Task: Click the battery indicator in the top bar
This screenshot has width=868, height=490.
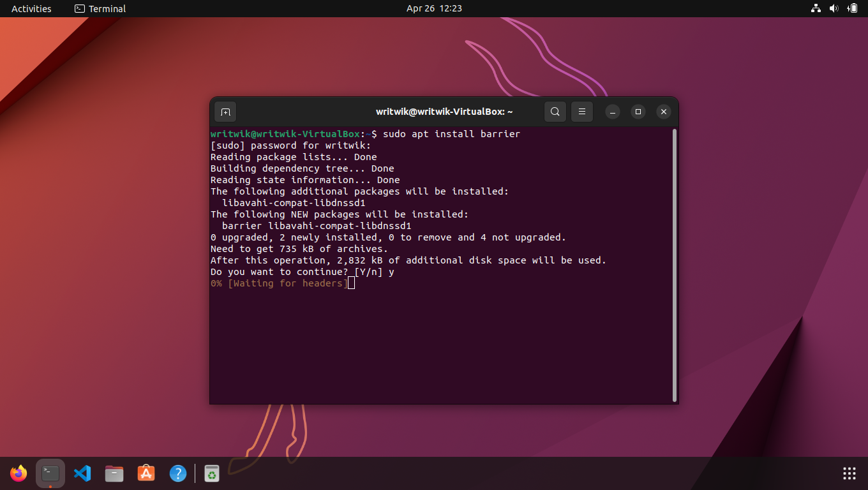Action: 853,8
